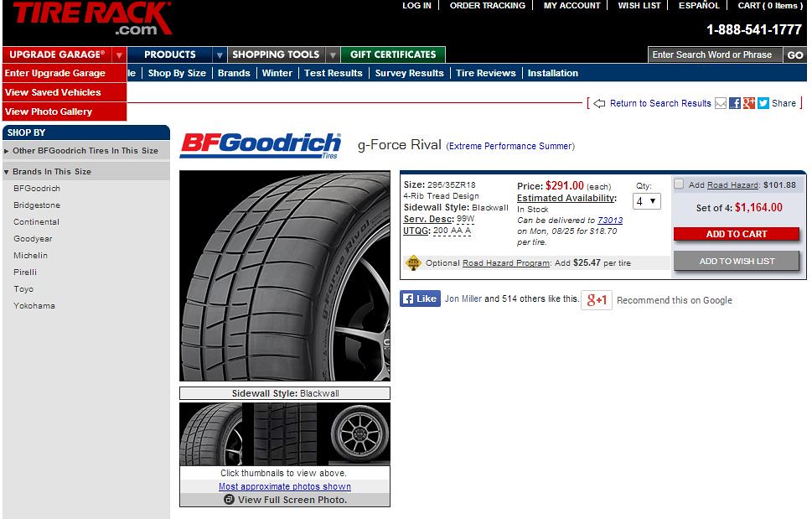This screenshot has width=812, height=519.
Task: Select Yokohama in brands list
Action: pos(34,305)
